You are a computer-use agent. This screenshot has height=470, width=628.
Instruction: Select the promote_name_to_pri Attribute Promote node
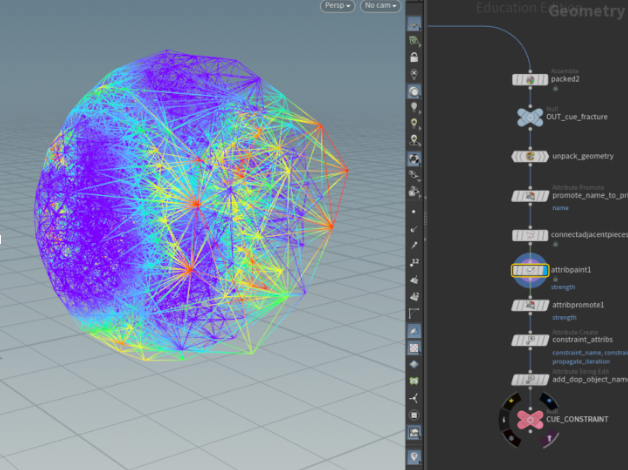pyautogui.click(x=530, y=196)
